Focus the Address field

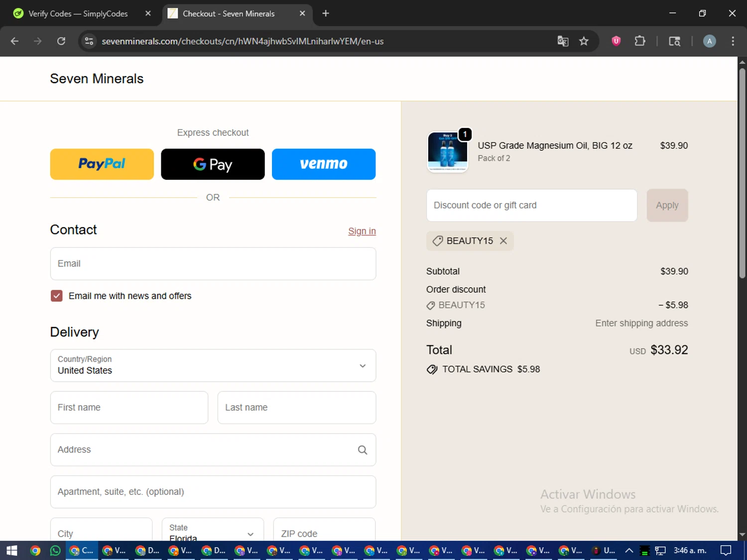coord(213,450)
